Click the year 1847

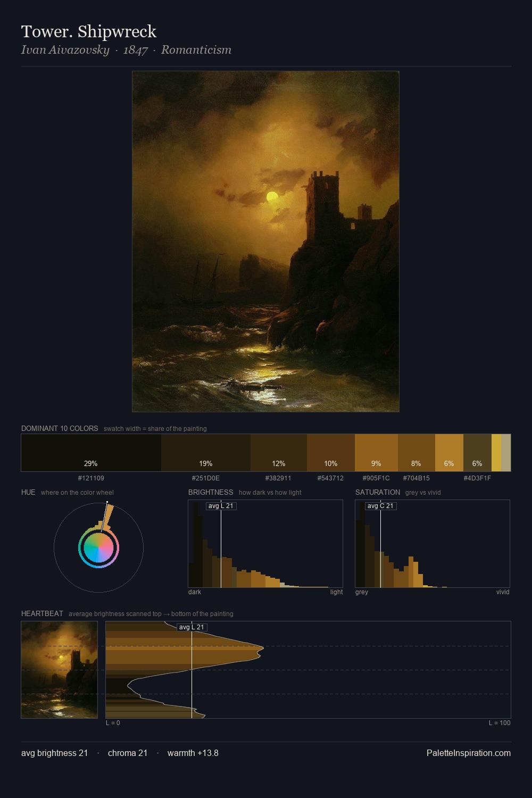(135, 50)
